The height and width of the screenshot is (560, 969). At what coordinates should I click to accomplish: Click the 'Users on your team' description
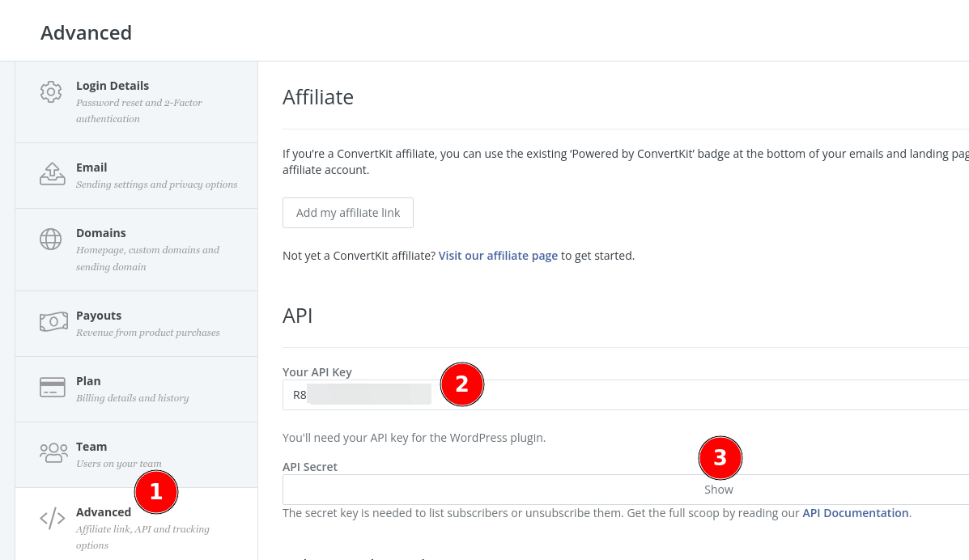(119, 464)
